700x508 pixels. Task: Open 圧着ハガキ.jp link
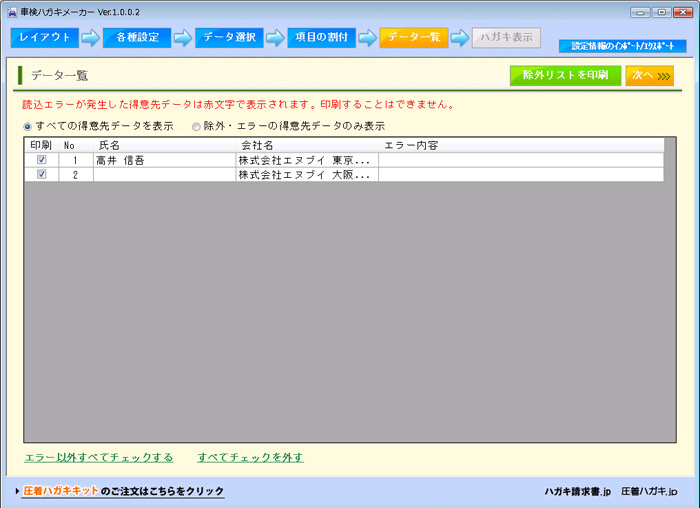pos(649,491)
